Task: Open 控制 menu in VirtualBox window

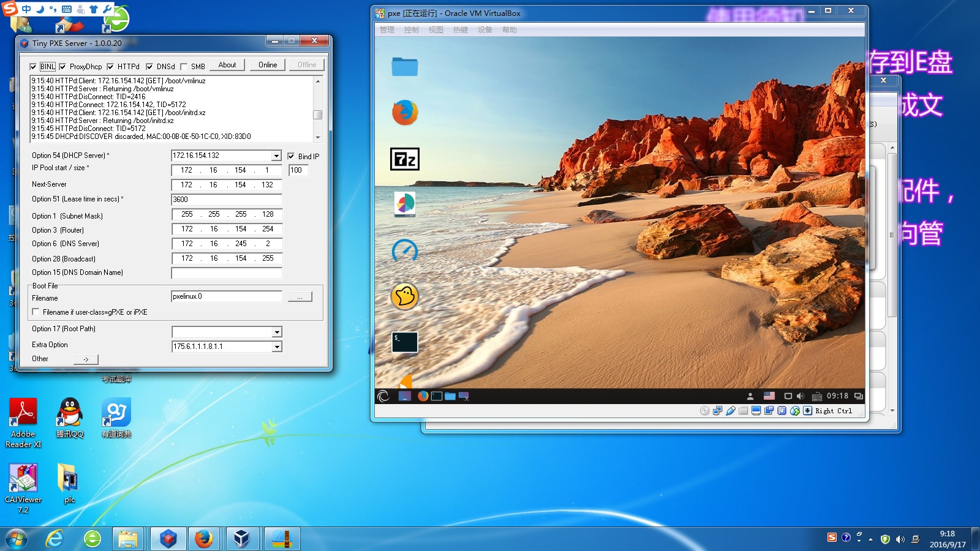Action: pos(412,30)
